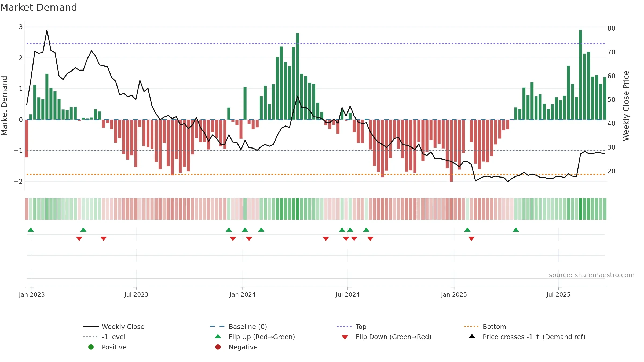Click the purple dotted Top threshold line
This screenshot has width=644, height=362.
(x=316, y=43)
